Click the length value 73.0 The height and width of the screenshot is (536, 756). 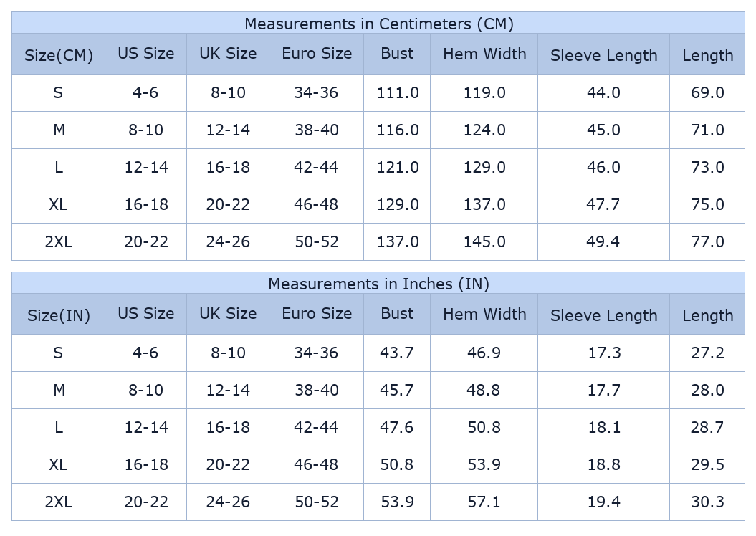tap(707, 168)
